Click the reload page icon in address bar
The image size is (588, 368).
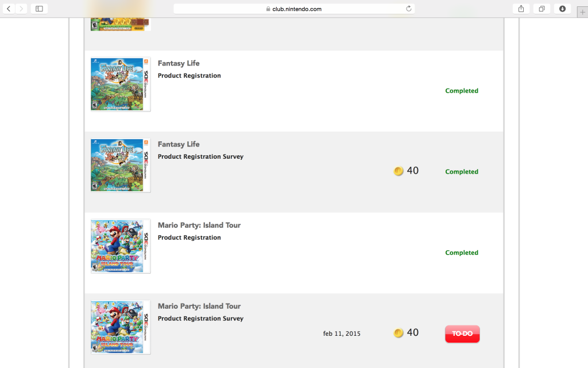point(409,9)
